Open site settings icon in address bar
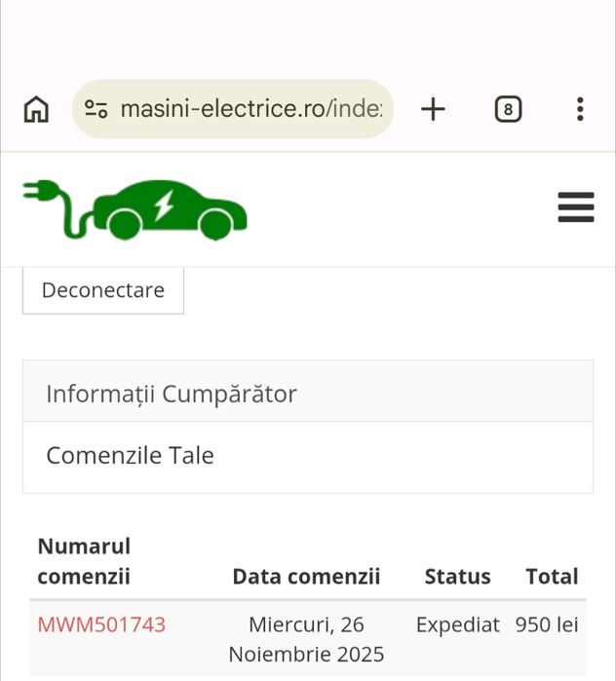Viewport: 616px width, 681px height. point(96,109)
